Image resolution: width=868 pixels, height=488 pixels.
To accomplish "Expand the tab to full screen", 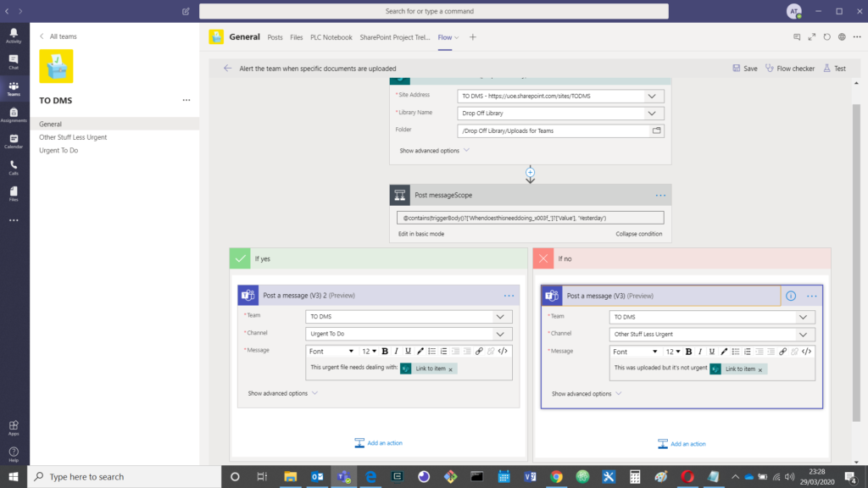I will pyautogui.click(x=811, y=37).
